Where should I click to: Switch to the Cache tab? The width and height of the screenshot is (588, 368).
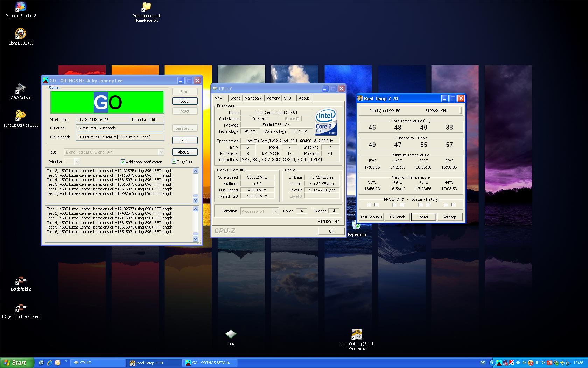pyautogui.click(x=235, y=98)
